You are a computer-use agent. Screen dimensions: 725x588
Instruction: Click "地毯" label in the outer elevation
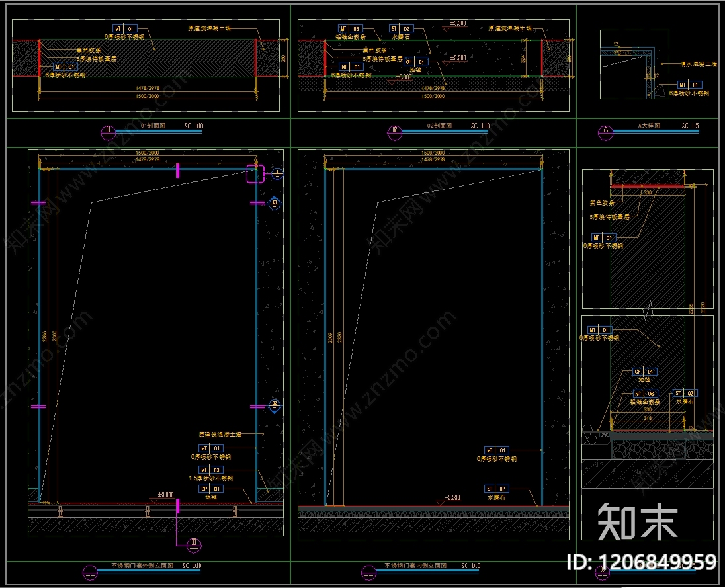[x=211, y=497]
